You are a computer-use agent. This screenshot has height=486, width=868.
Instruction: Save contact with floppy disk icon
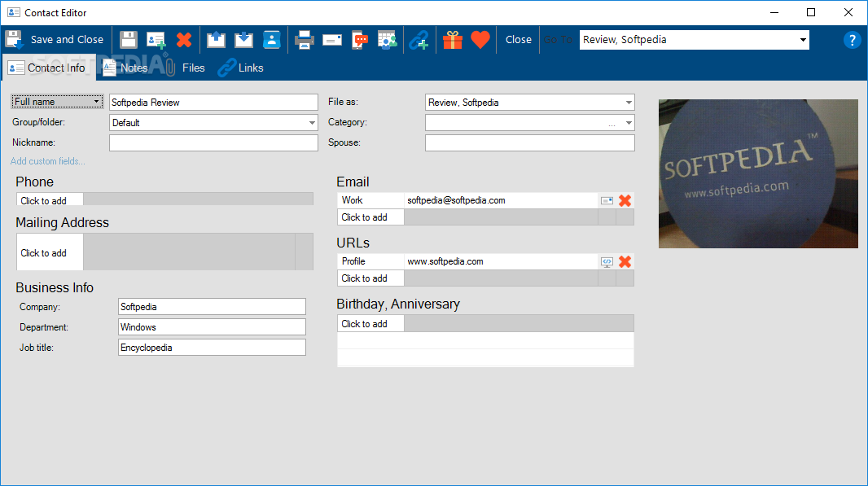(129, 40)
